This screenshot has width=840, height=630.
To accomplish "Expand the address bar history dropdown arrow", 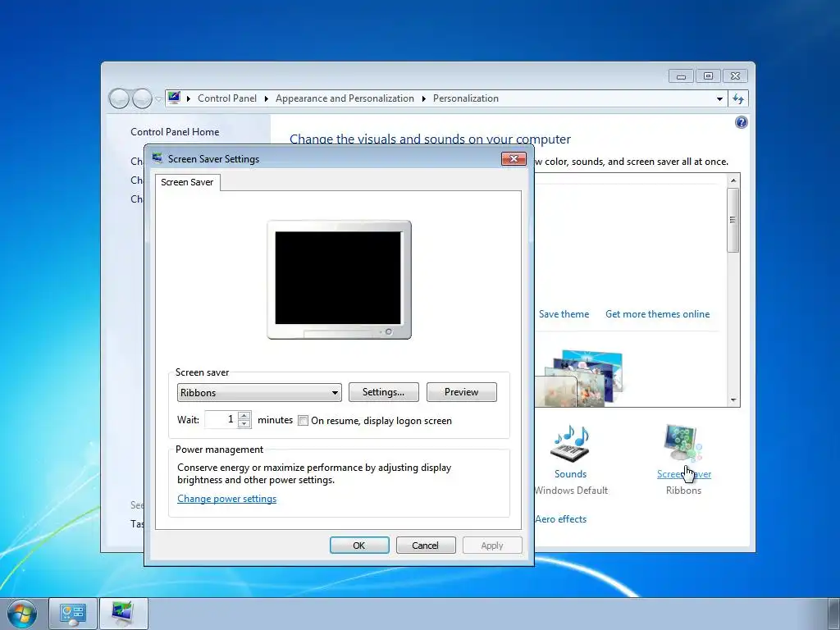I will [x=719, y=99].
